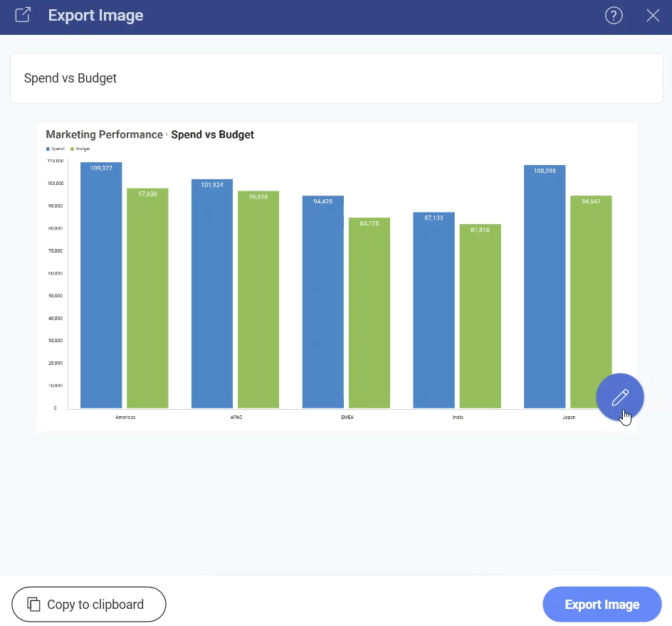Click the copy icon in clipboard button

[34, 604]
